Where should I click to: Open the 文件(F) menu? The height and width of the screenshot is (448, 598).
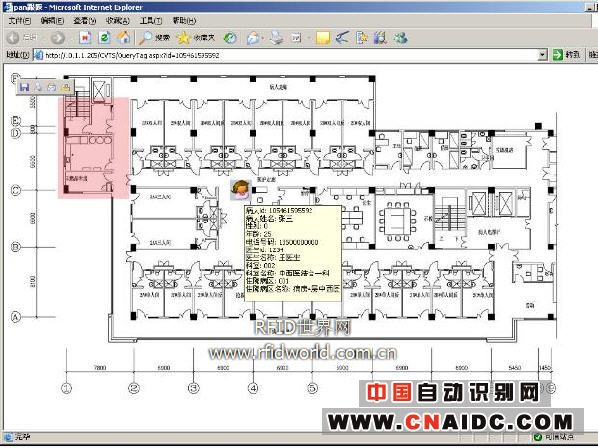pos(19,21)
